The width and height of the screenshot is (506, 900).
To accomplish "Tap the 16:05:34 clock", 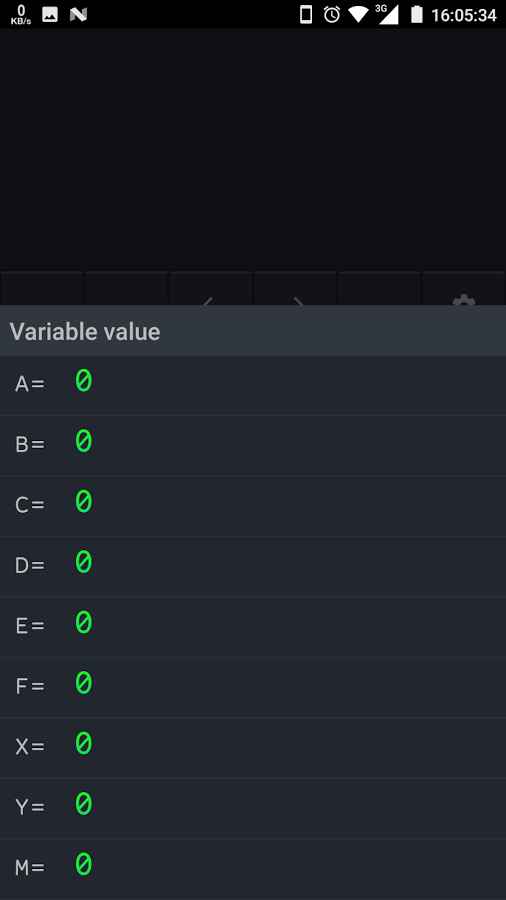I will click(464, 15).
